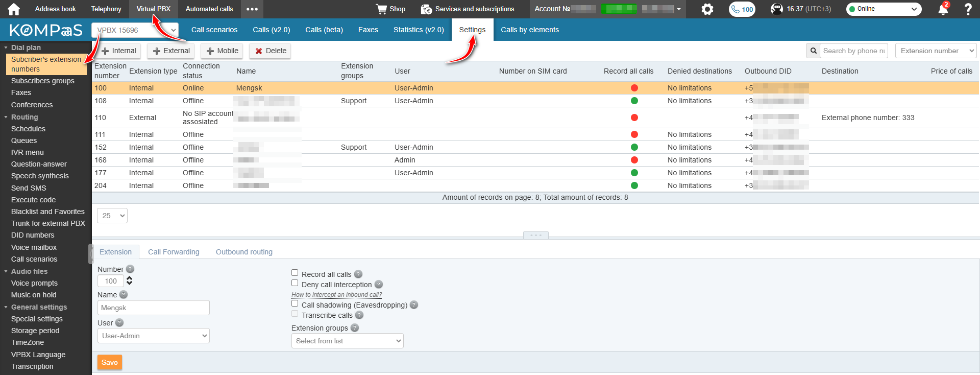
Task: Click red record indicator for extension 100
Action: [634, 88]
